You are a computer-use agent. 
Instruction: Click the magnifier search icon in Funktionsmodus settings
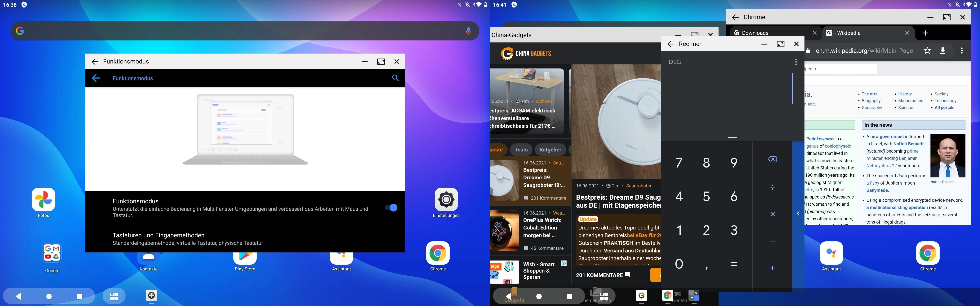coord(395,78)
